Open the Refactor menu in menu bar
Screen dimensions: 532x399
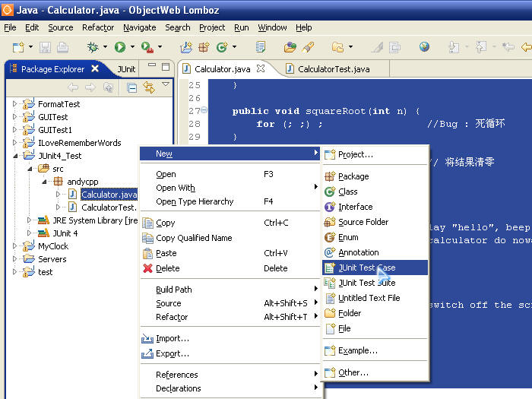98,27
